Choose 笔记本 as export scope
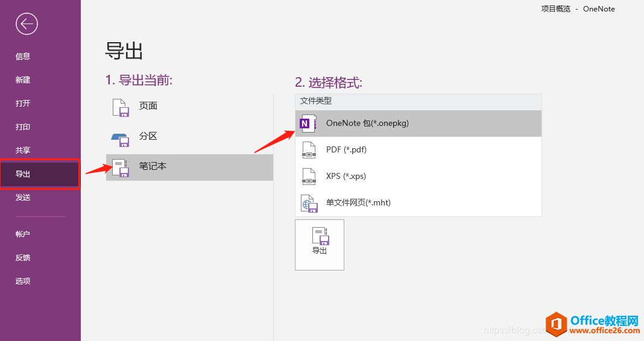This screenshot has width=644, height=341. [189, 167]
